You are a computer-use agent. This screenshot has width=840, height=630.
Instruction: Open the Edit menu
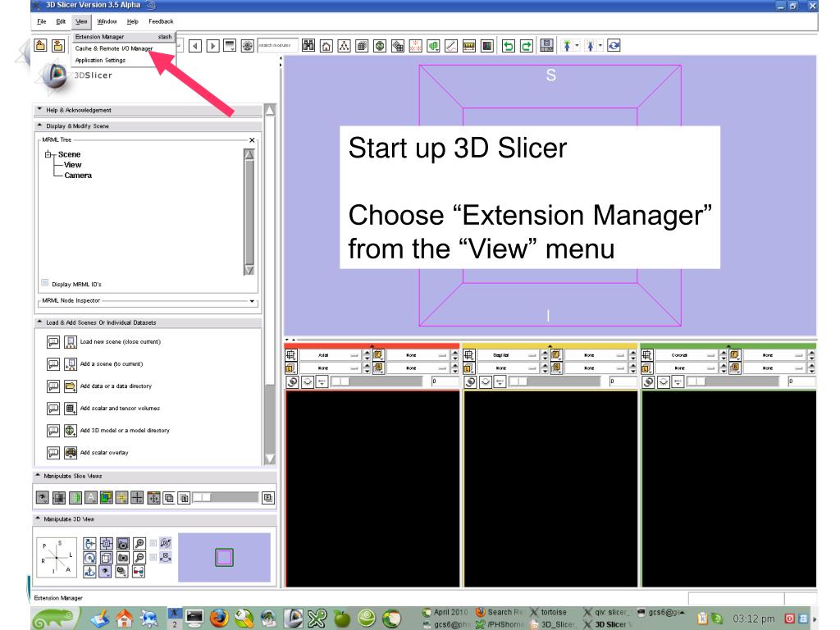coord(61,21)
